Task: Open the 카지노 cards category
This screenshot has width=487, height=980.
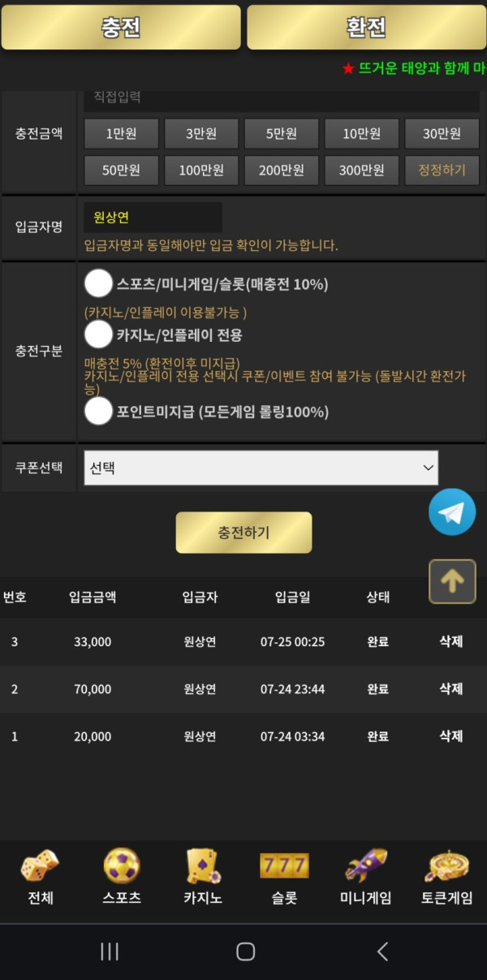Action: pyautogui.click(x=203, y=878)
